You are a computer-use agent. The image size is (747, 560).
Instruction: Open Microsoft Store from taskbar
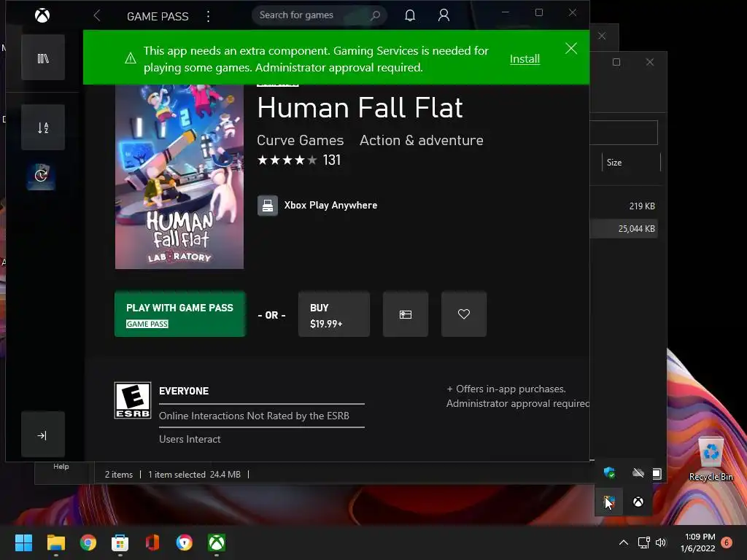click(120, 542)
